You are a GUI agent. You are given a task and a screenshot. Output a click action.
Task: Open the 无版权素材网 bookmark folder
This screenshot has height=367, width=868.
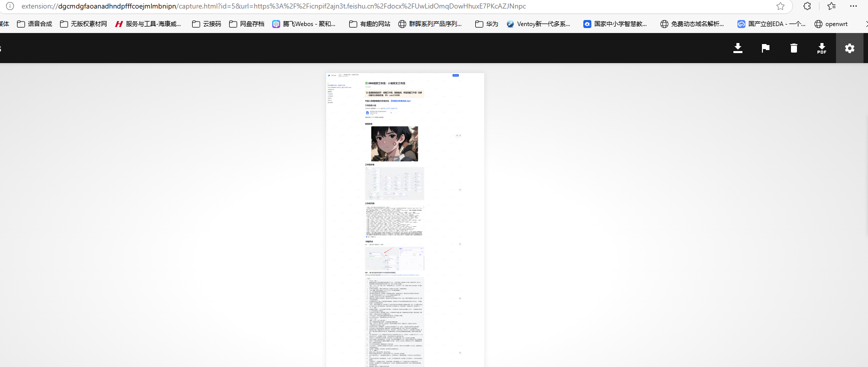click(x=84, y=24)
